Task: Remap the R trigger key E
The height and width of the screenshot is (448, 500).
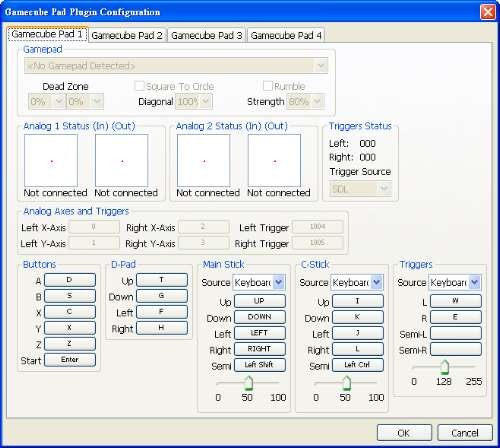Action: point(456,317)
